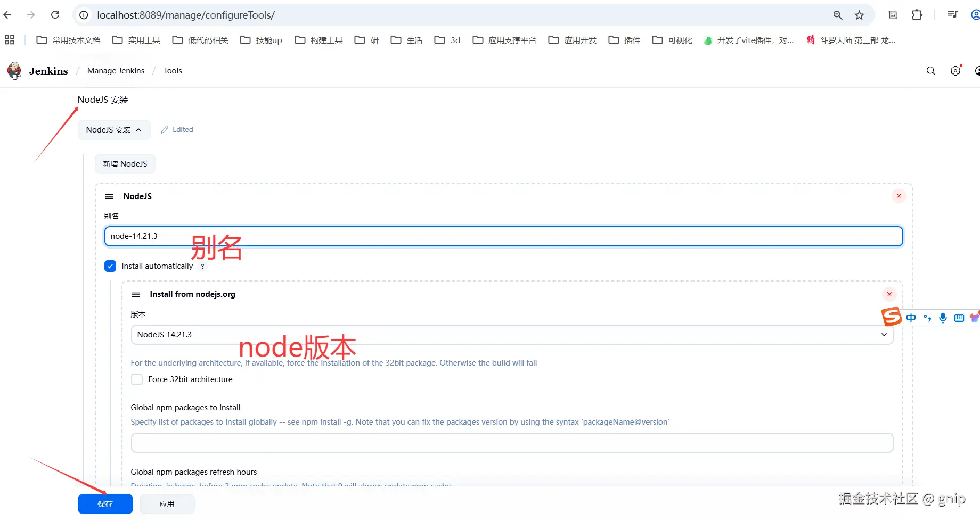The image size is (980, 521).
Task: Uncheck Install automatically checkbox
Action: coord(110,266)
